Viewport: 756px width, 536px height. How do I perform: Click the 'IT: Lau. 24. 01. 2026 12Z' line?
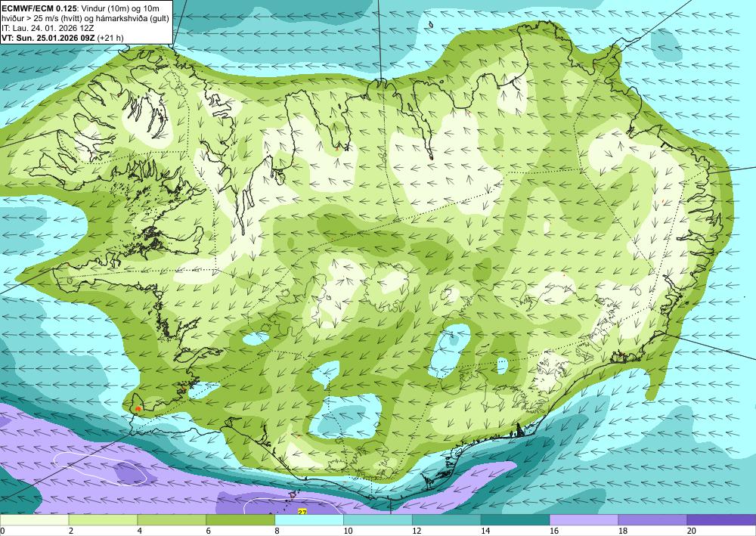click(x=48, y=28)
